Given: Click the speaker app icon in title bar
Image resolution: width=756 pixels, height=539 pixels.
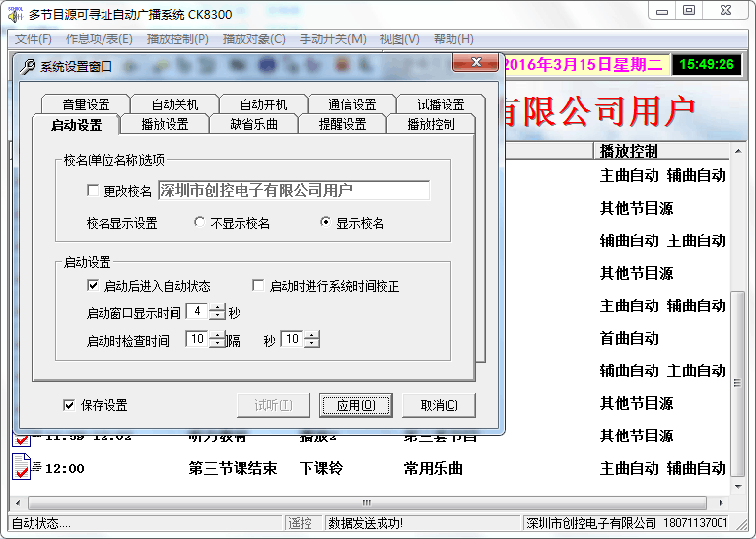Looking at the screenshot, I should pos(15,14).
